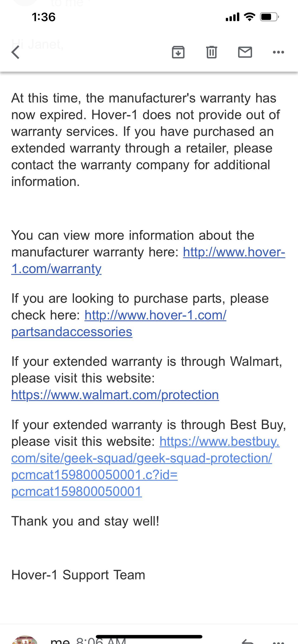Navigate back to the inbox
This screenshot has height=644, width=298.
coord(16,52)
